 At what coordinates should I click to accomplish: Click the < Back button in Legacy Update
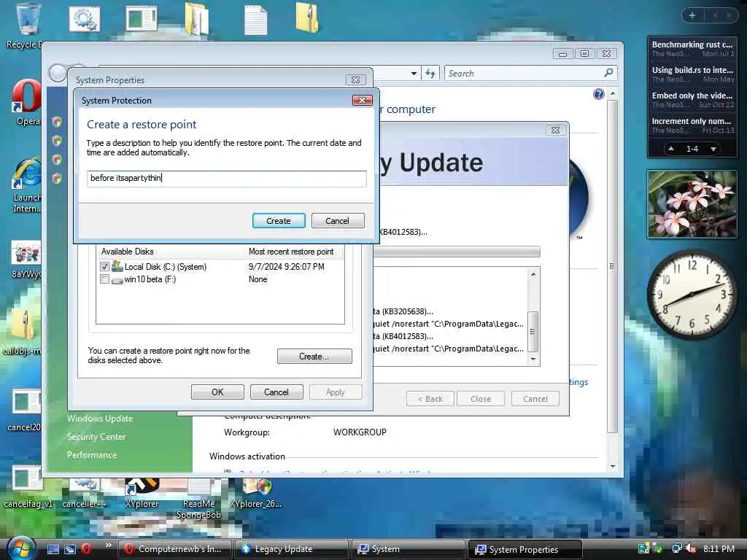click(x=430, y=399)
